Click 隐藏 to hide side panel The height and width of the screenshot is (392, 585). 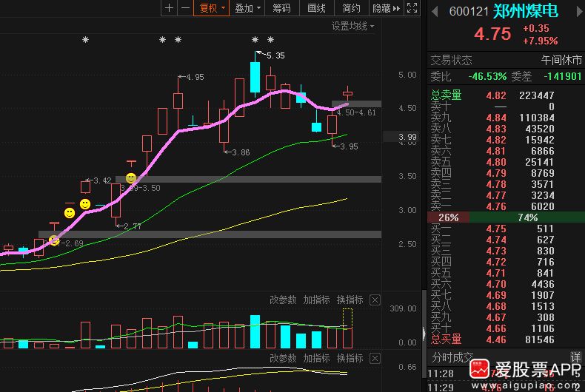386,8
